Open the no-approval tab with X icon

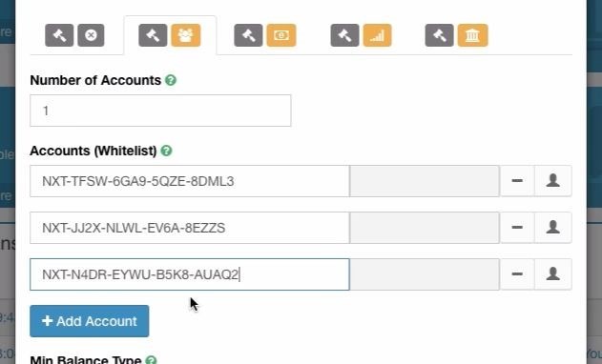point(74,35)
